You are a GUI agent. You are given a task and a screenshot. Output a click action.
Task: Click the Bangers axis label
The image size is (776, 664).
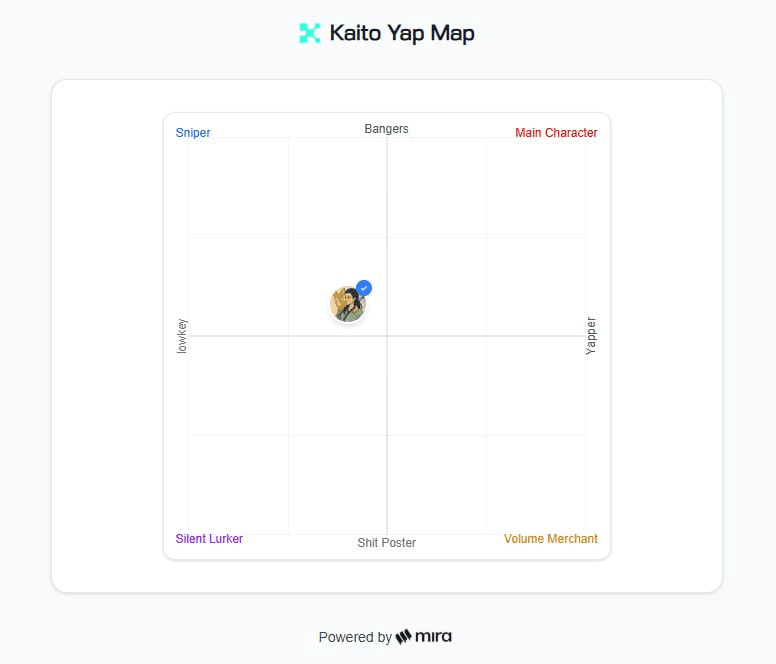coord(386,129)
